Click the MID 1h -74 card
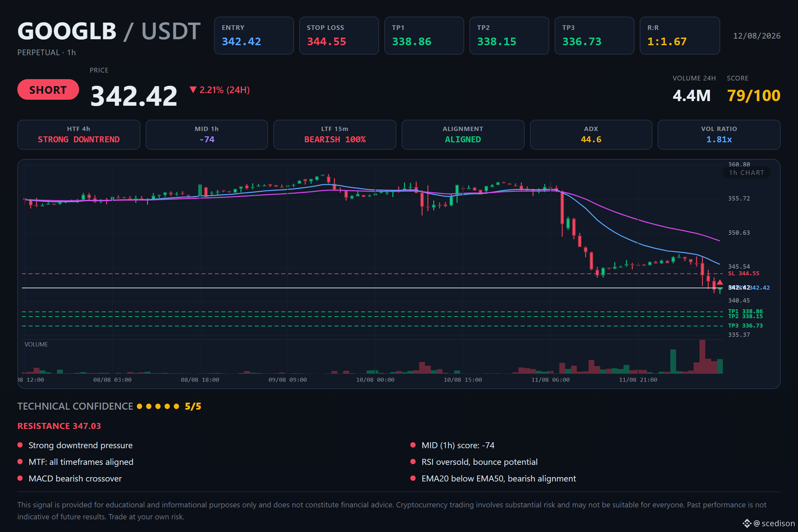This screenshot has height=532, width=798. pos(206,135)
